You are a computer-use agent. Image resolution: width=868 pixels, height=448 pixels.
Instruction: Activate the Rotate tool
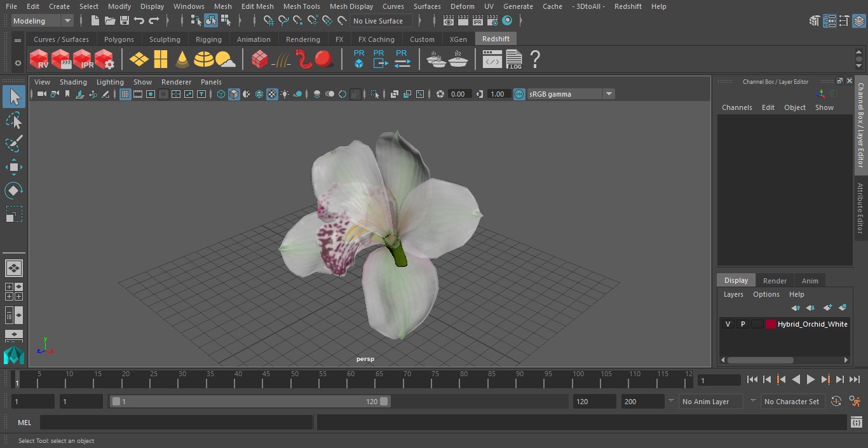click(14, 191)
